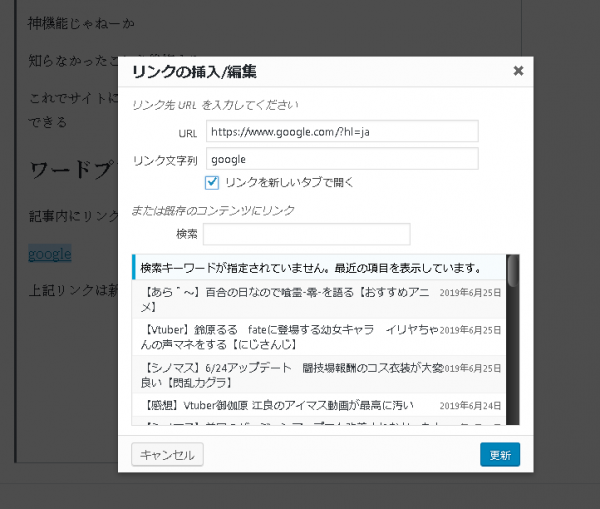Click the 2019年6月24日 date in list
This screenshot has height=509, width=600.
pos(472,406)
